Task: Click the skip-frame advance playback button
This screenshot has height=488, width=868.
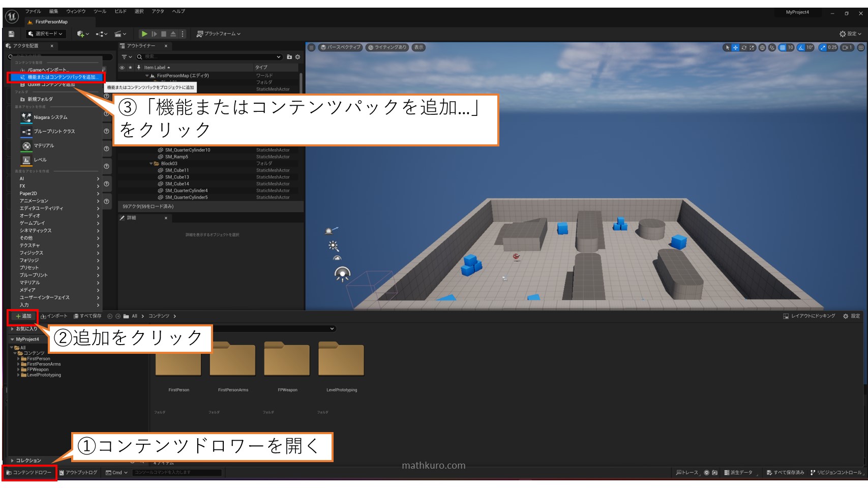Action: [x=154, y=34]
